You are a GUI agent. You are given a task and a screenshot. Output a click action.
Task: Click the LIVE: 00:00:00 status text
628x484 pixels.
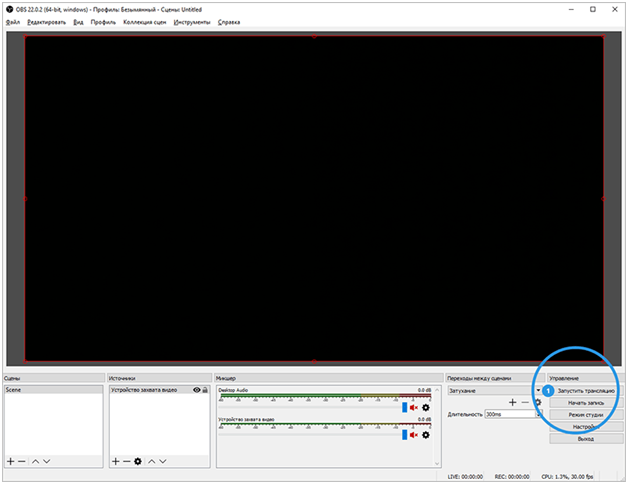click(x=465, y=477)
